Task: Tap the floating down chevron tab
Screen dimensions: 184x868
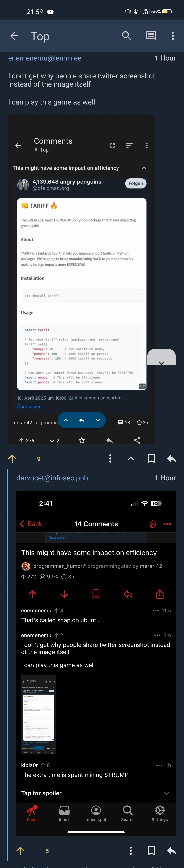Action: [x=161, y=357]
